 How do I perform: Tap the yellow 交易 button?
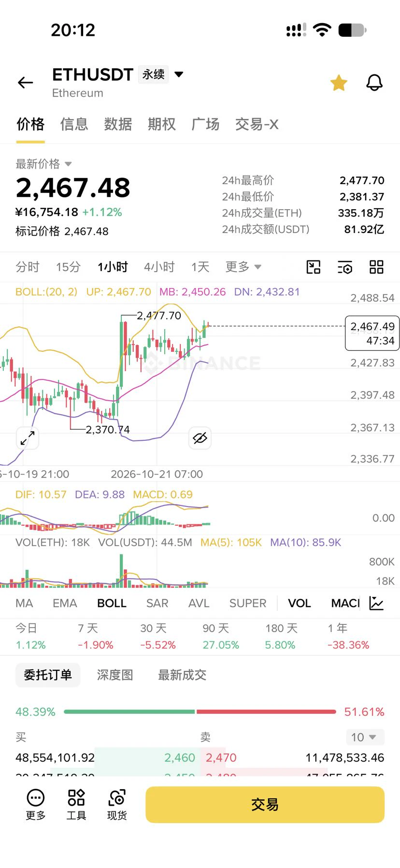pyautogui.click(x=265, y=805)
